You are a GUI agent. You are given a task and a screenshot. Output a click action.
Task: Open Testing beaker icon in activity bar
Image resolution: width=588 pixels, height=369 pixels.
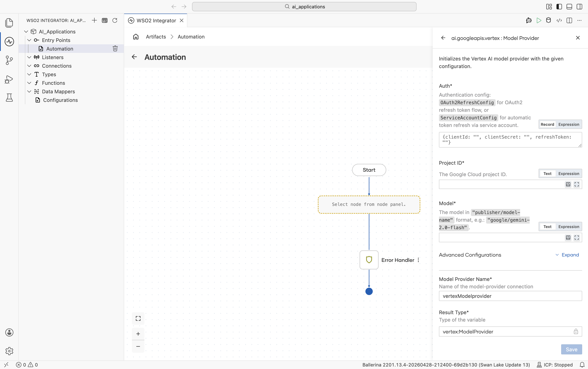coord(9,98)
